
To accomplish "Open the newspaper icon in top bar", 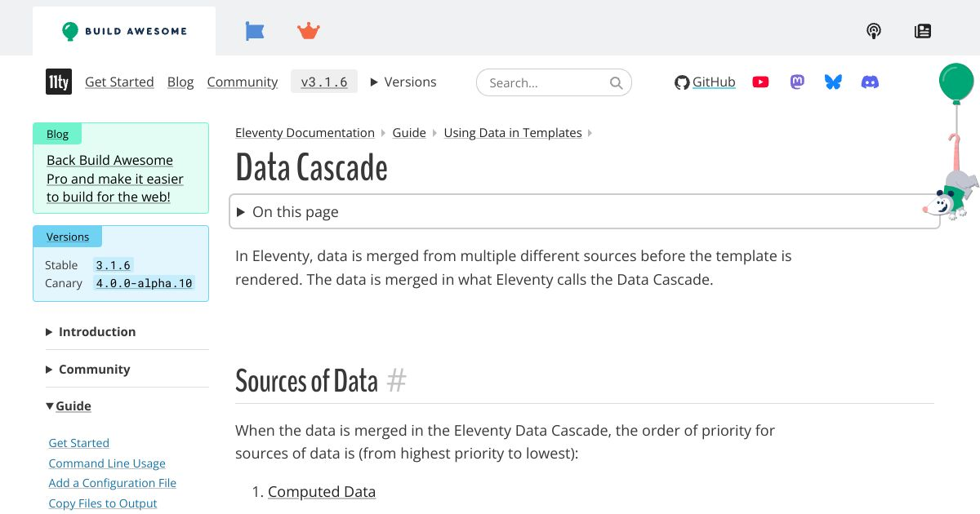I will (923, 31).
